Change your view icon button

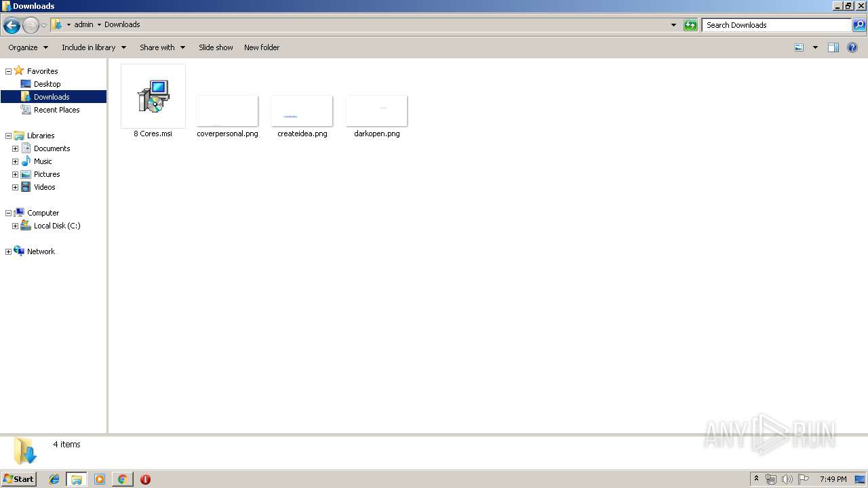[x=799, y=47]
